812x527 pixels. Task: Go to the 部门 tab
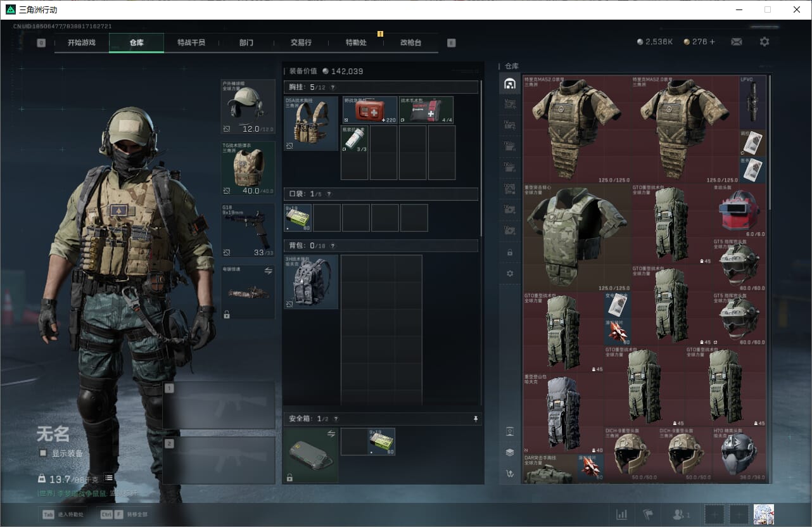click(246, 42)
